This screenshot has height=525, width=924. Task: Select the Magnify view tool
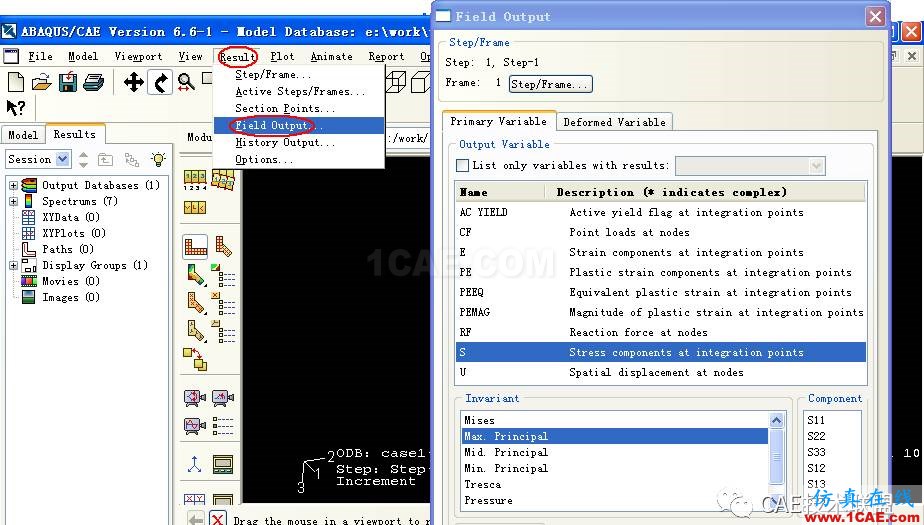[186, 82]
